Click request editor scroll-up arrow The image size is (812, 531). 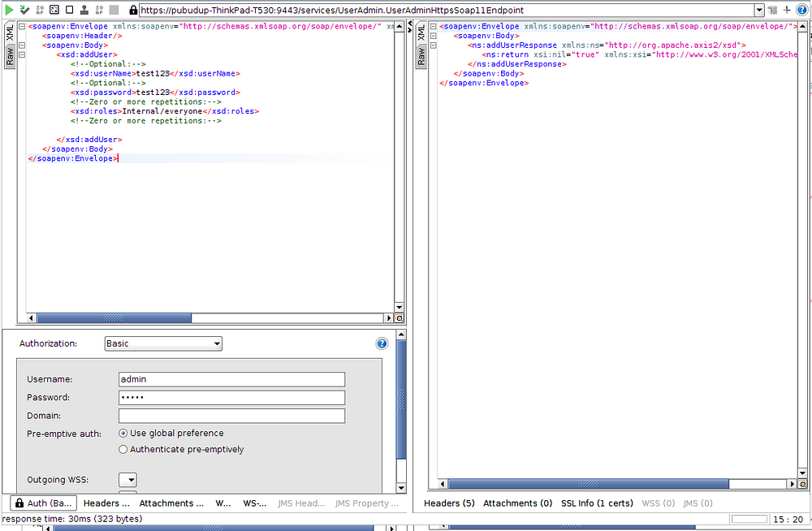[400, 27]
